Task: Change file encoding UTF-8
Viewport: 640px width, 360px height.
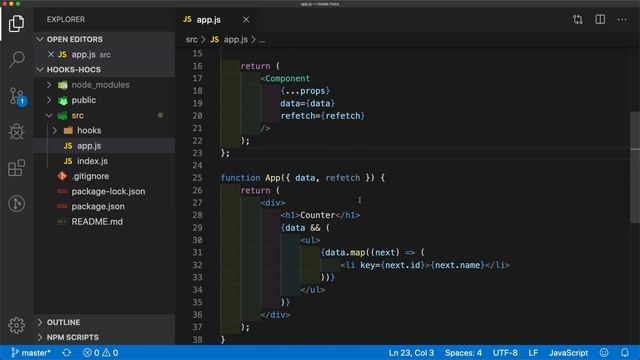Action: click(505, 353)
